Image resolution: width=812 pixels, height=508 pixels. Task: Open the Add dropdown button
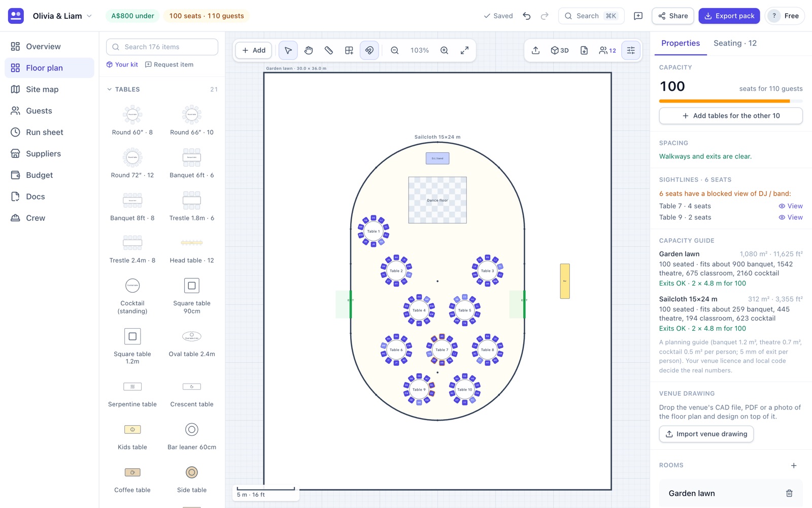[254, 50]
